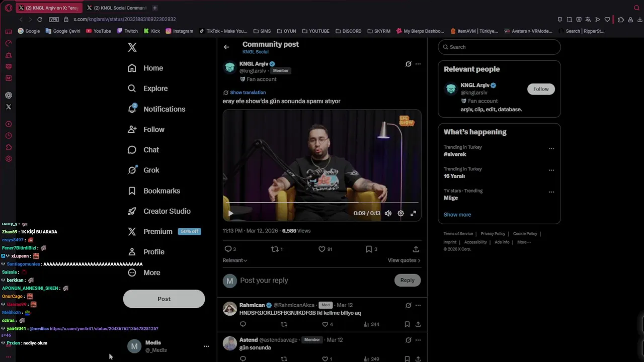This screenshot has width=644, height=362.
Task: Open Creator Studio in navigation
Action: (x=159, y=211)
